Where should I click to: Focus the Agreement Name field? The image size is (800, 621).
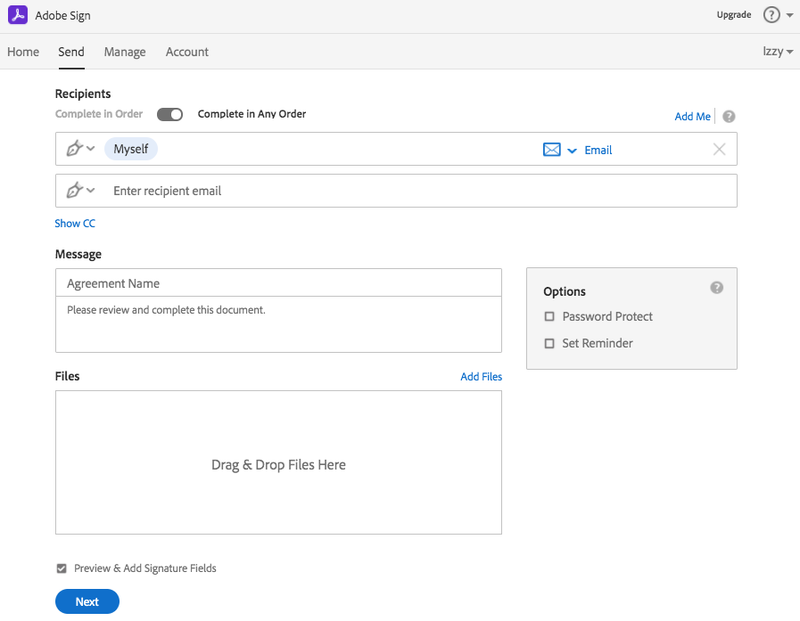point(279,283)
